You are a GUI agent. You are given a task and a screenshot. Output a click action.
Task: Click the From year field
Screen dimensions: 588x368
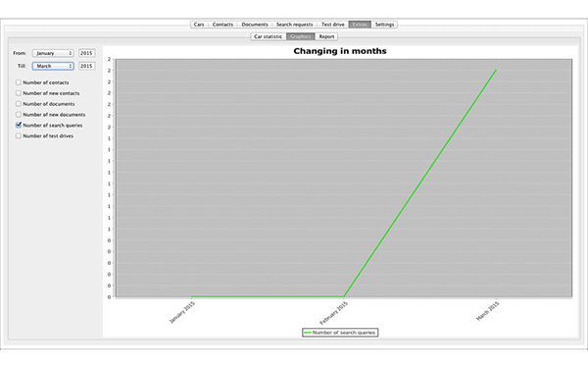[86, 53]
